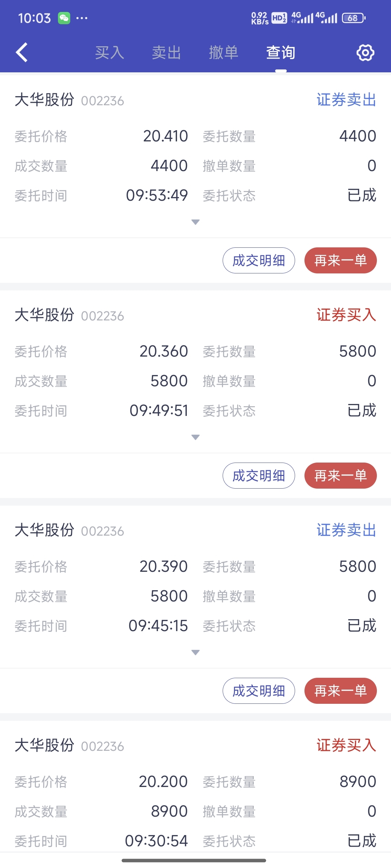The height and width of the screenshot is (868, 391).
Task: Tap the battery indicator in status bar
Action: [354, 18]
